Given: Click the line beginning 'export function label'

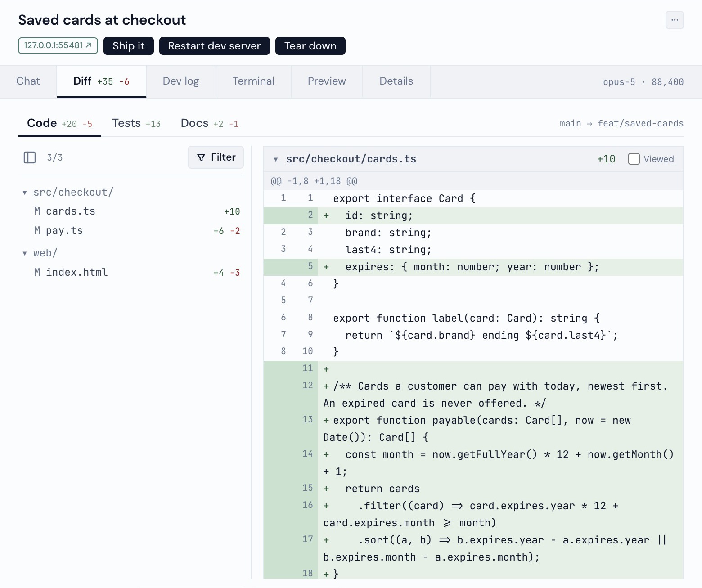Looking at the screenshot, I should coord(473,318).
